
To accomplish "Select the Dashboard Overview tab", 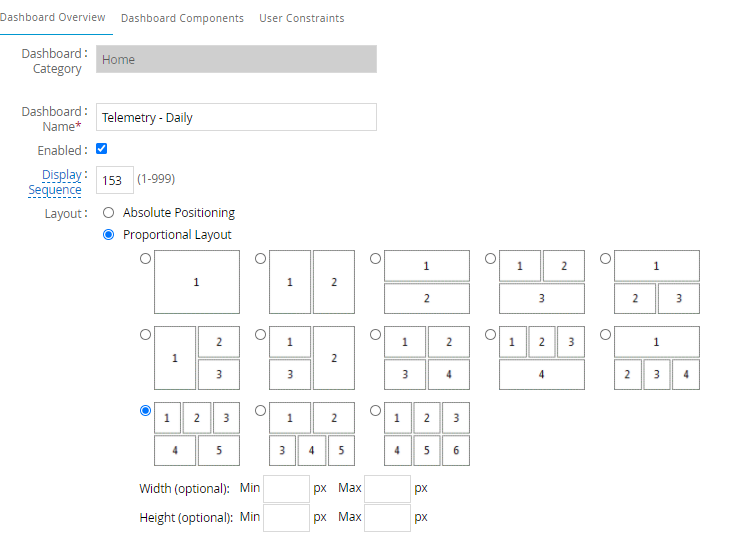I will point(53,18).
